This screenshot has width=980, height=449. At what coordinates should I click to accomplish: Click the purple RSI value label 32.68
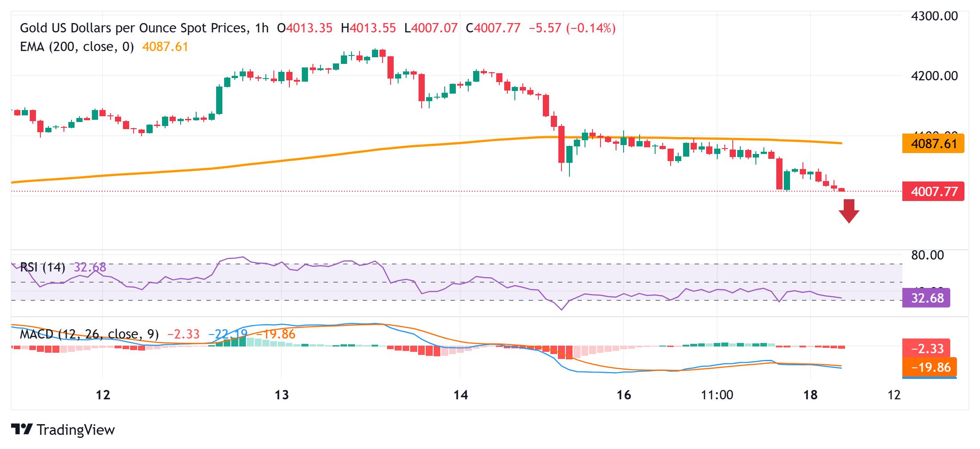(926, 298)
